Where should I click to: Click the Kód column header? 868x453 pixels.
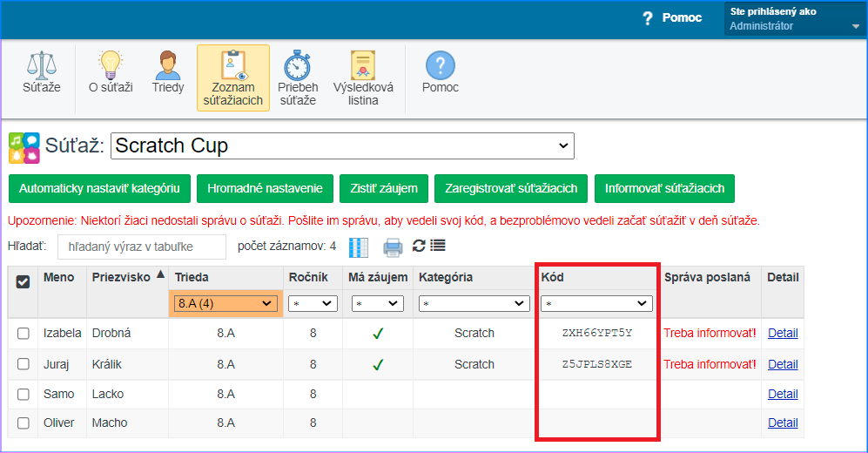pyautogui.click(x=553, y=277)
